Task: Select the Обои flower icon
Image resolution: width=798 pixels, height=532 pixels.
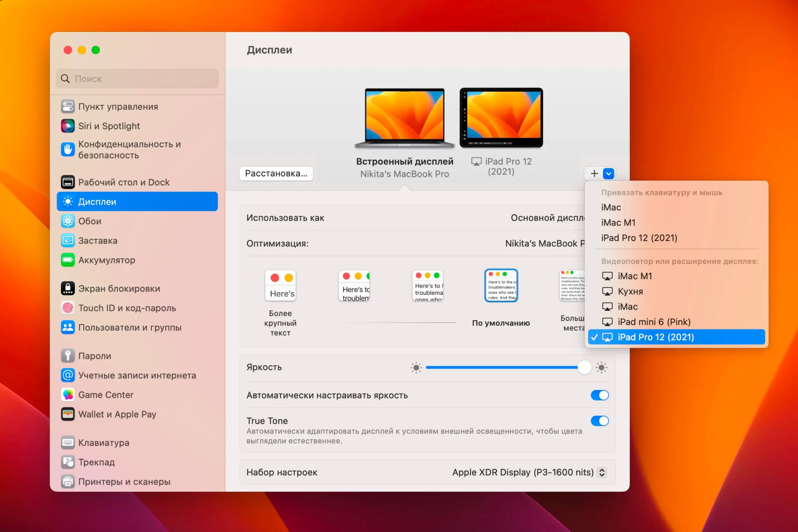Action: coord(68,221)
